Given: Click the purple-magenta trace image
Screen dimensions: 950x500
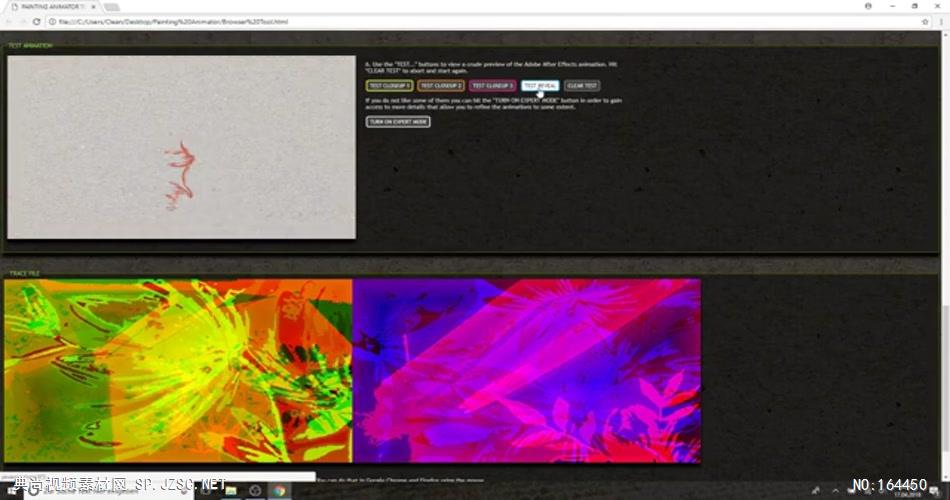Looking at the screenshot, I should (527, 370).
